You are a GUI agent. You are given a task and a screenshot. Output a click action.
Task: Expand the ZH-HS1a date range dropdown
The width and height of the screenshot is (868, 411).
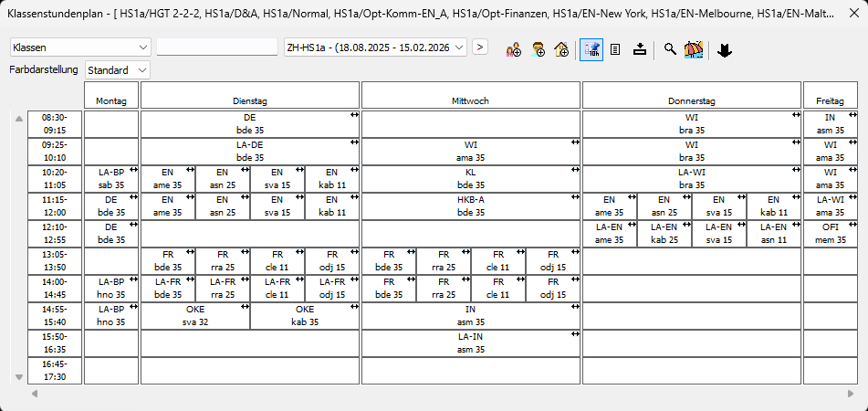point(375,47)
